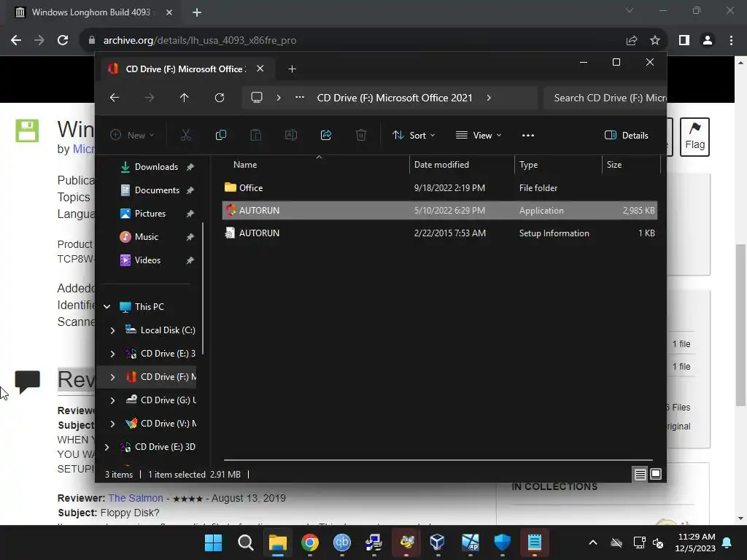Open taskbar Search magnifier

pyautogui.click(x=245, y=542)
